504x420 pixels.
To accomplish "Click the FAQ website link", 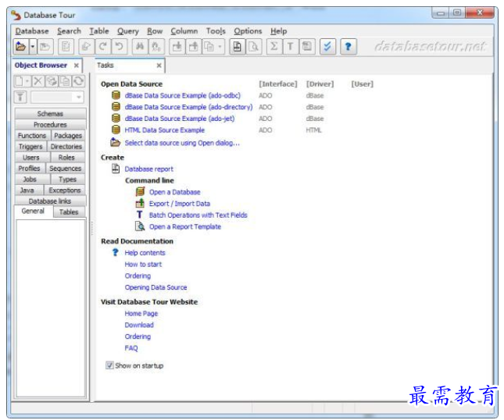I will point(131,348).
